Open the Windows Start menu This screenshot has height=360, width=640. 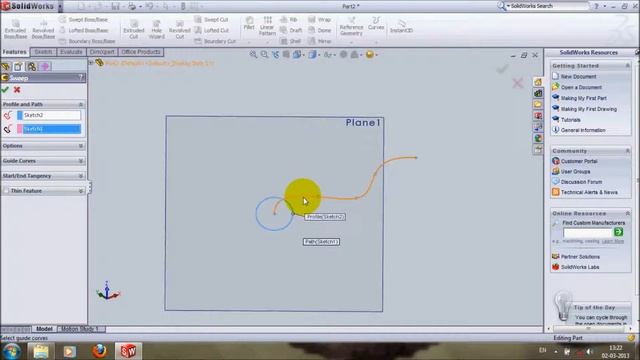(x=12, y=351)
